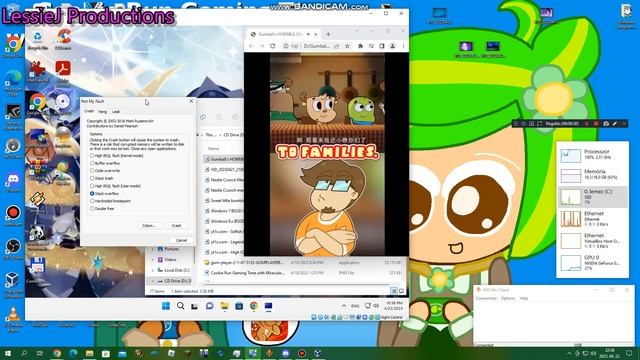Select the Buffer overflow radio option
640x360 pixels.
(x=105, y=163)
